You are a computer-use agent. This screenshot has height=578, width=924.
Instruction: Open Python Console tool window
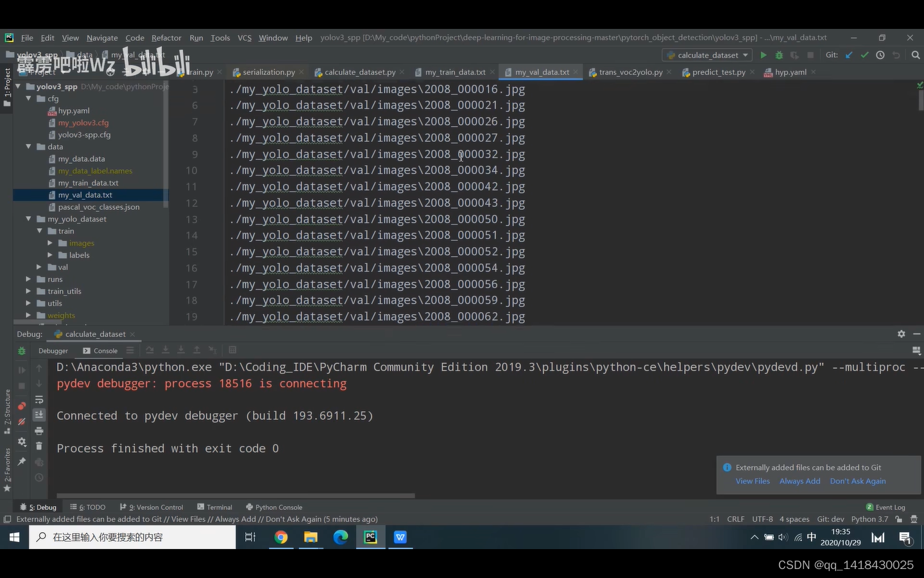click(x=274, y=507)
